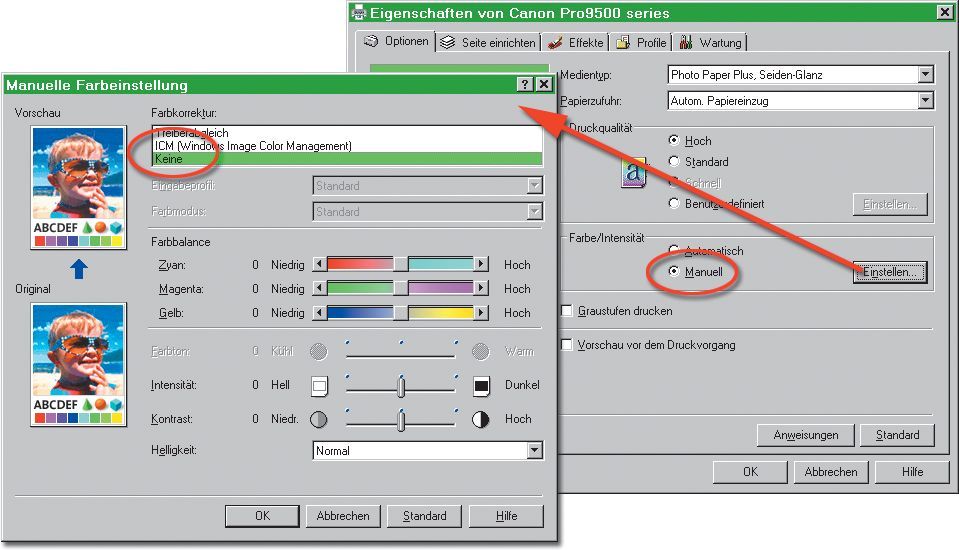Click the letter 'a' print quality icon

click(x=634, y=172)
